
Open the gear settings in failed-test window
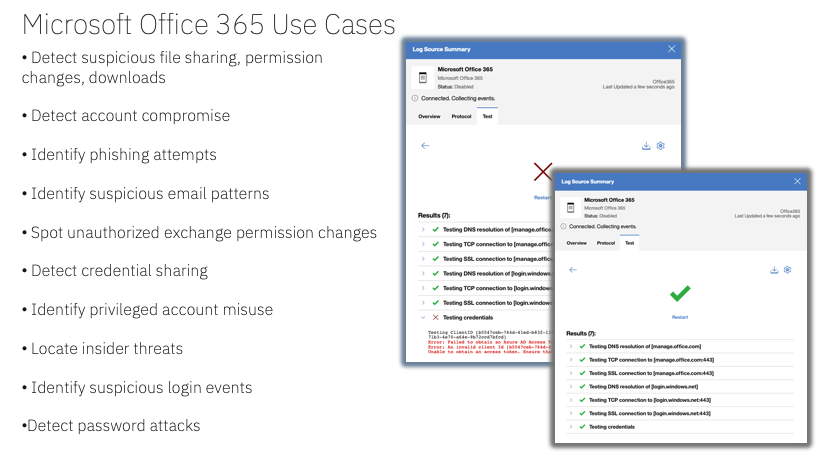[x=660, y=146]
